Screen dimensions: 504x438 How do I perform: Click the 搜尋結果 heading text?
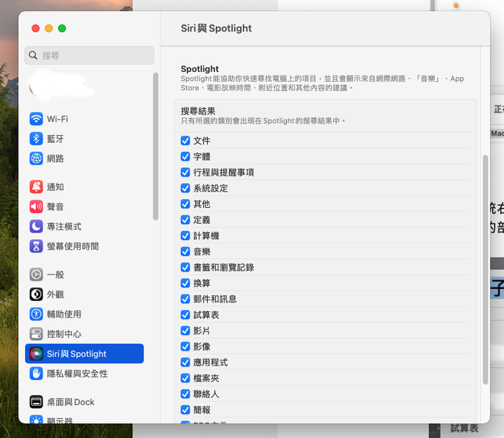point(198,111)
